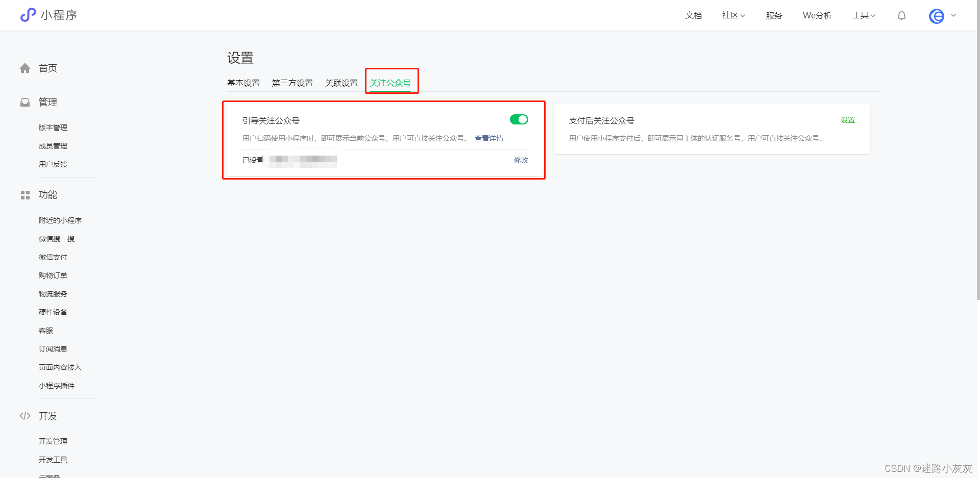Click the 功能 section heading

[x=48, y=195]
